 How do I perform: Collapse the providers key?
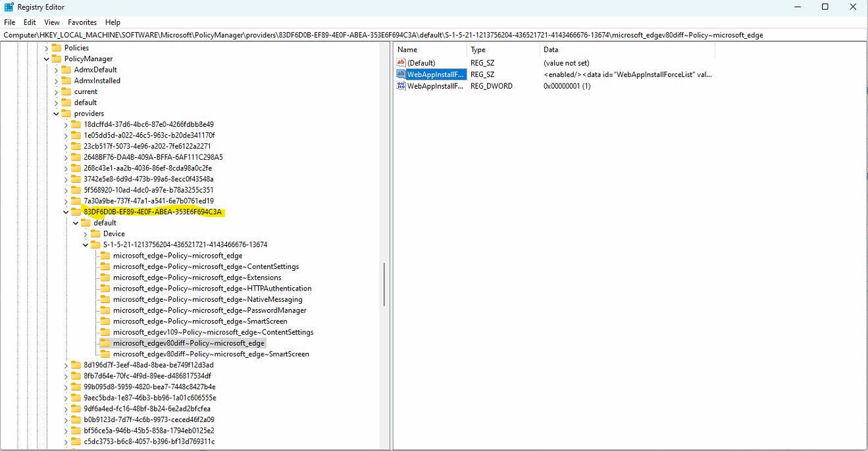click(57, 113)
